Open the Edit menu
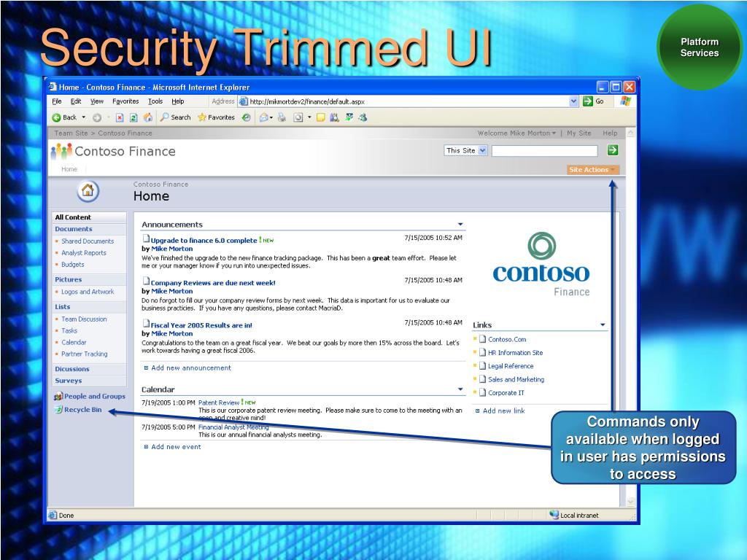 76,101
